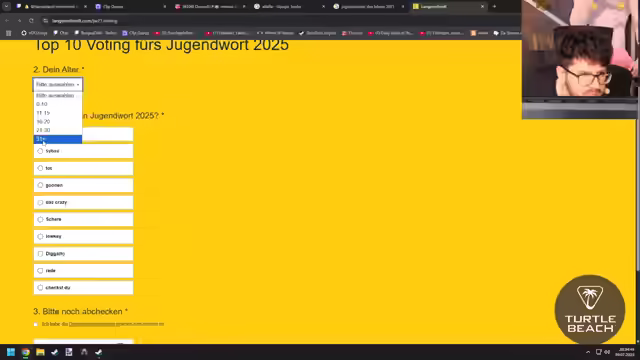Select the "lowkey" radio option
Image resolution: width=640 pixels, height=360 pixels.
(83, 236)
